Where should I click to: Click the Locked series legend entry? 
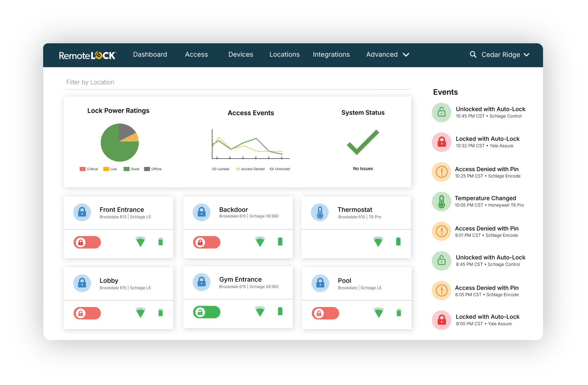(221, 169)
